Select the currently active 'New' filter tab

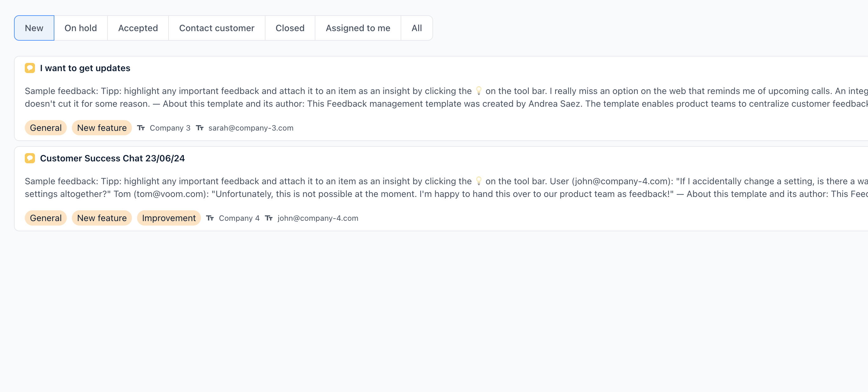coord(34,28)
